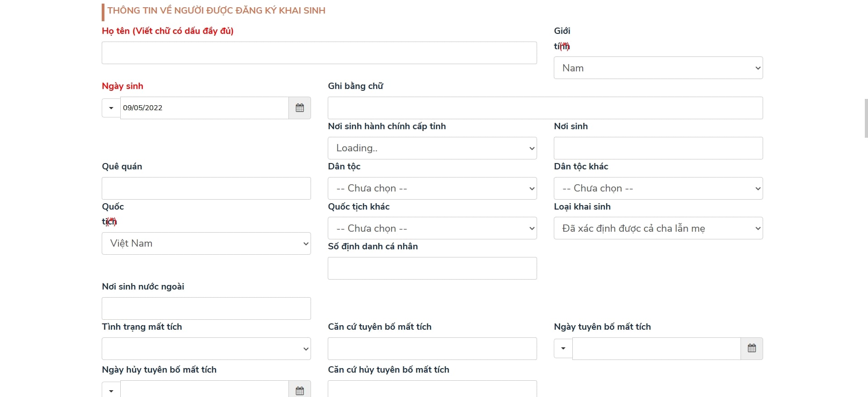Image resolution: width=868 pixels, height=397 pixels.
Task: Expand the Giới tính dropdown showing Nam
Action: point(658,68)
